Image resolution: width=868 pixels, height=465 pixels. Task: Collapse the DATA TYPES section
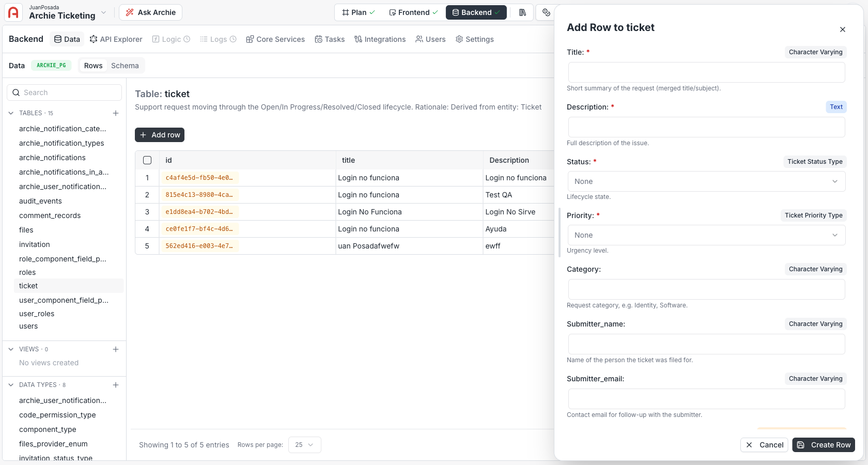(x=11, y=385)
